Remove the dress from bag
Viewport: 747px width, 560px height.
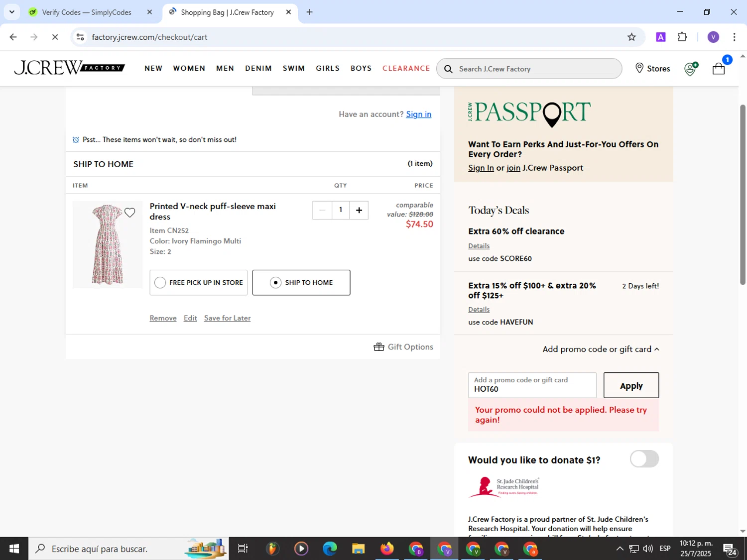pyautogui.click(x=163, y=318)
